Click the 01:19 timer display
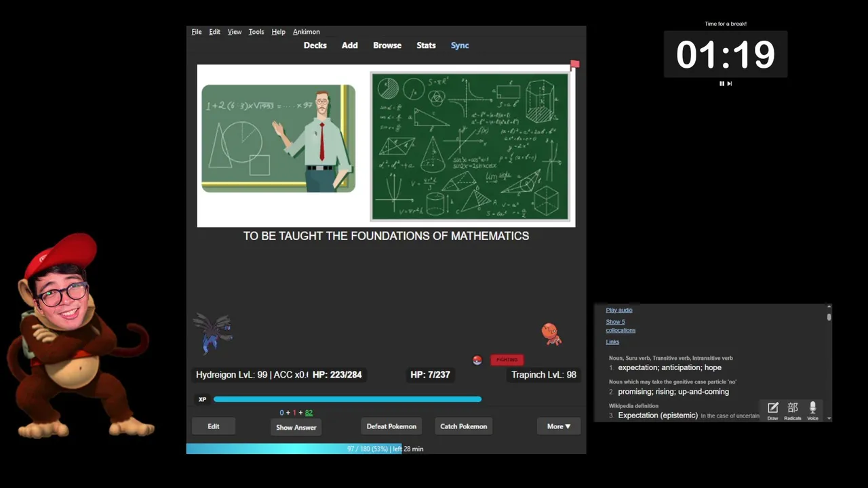868x488 pixels. [726, 54]
